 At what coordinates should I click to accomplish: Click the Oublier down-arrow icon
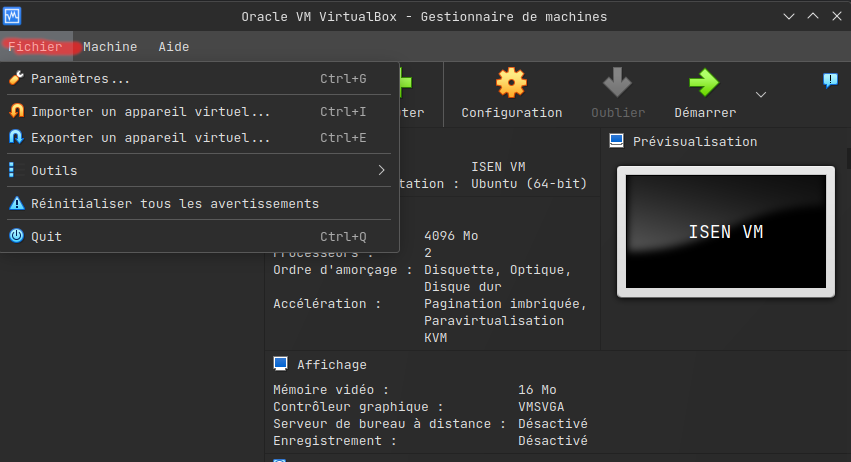click(617, 83)
